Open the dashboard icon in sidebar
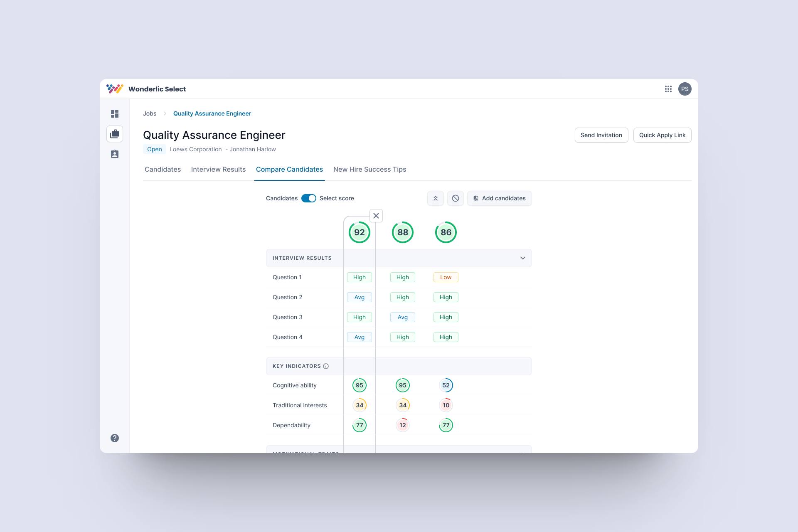The height and width of the screenshot is (532, 798). pyautogui.click(x=115, y=114)
